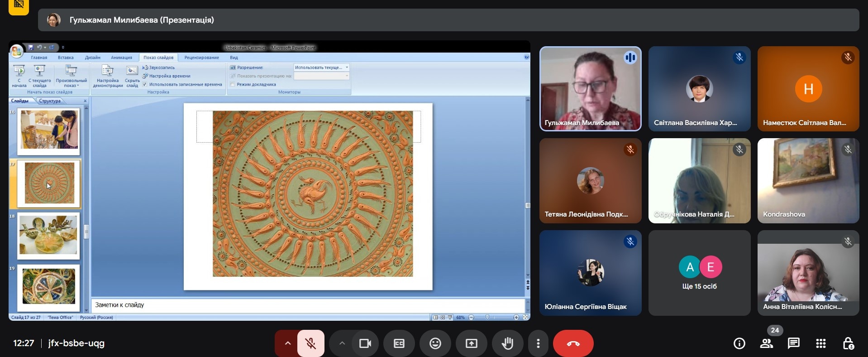Start slideshow from status bar icon

pyautogui.click(x=450, y=318)
